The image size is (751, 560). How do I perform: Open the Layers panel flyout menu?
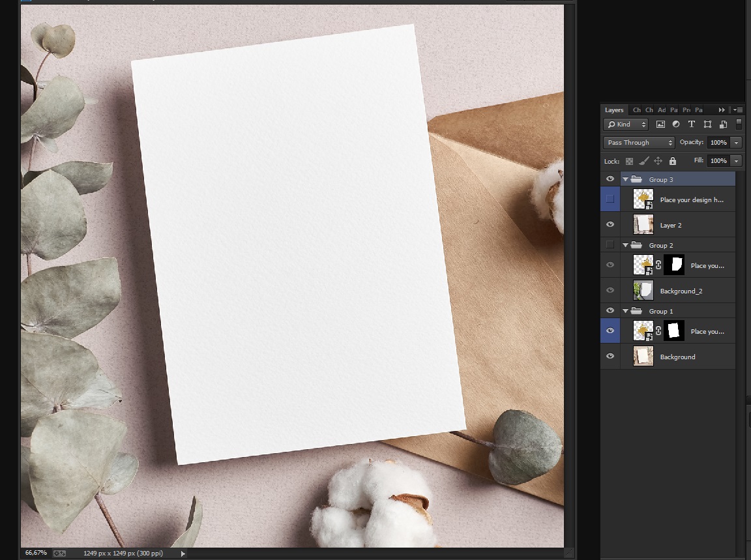coord(738,110)
